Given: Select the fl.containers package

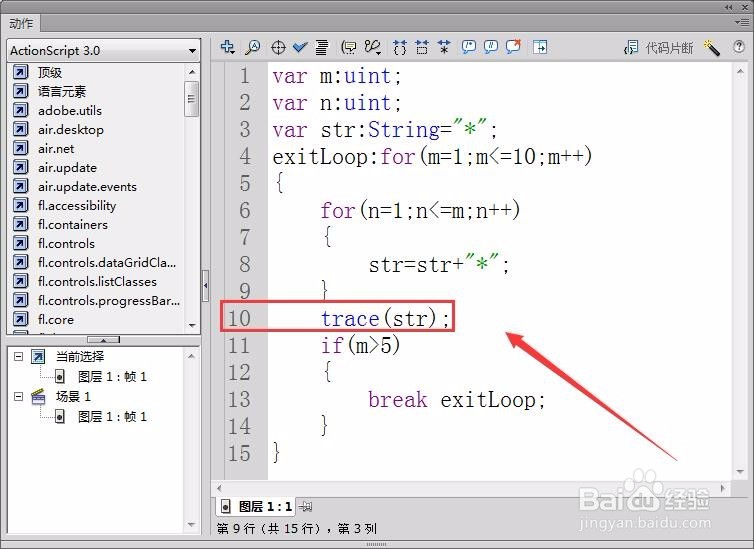Looking at the screenshot, I should (73, 225).
